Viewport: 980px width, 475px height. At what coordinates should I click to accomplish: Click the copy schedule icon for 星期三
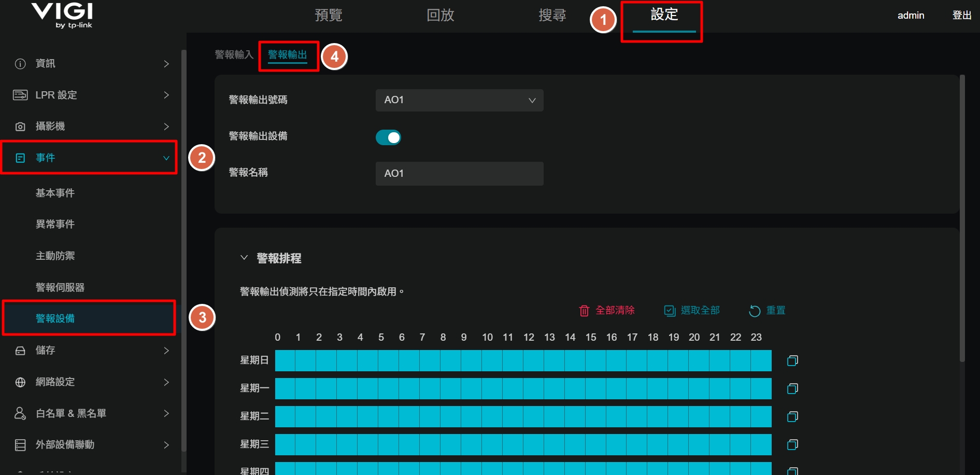click(x=792, y=444)
